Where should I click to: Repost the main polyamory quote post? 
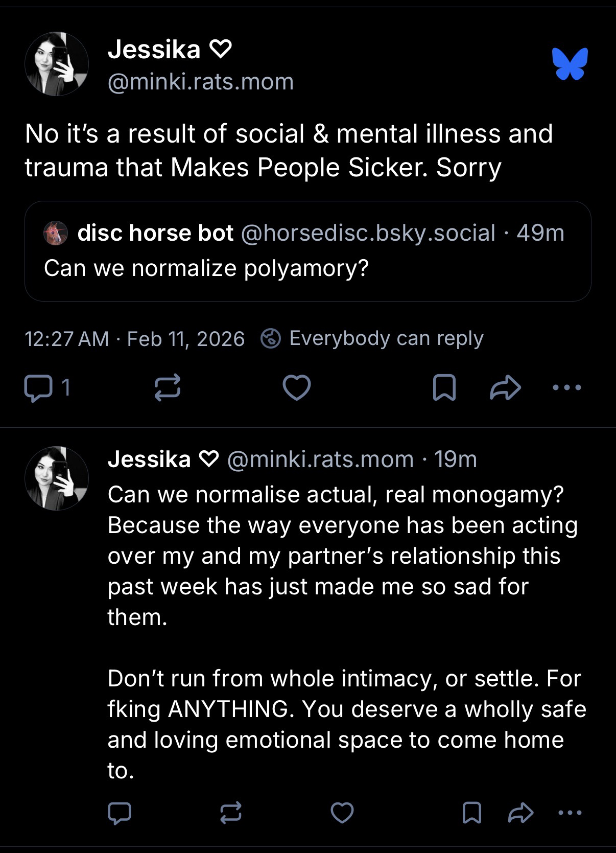(168, 387)
